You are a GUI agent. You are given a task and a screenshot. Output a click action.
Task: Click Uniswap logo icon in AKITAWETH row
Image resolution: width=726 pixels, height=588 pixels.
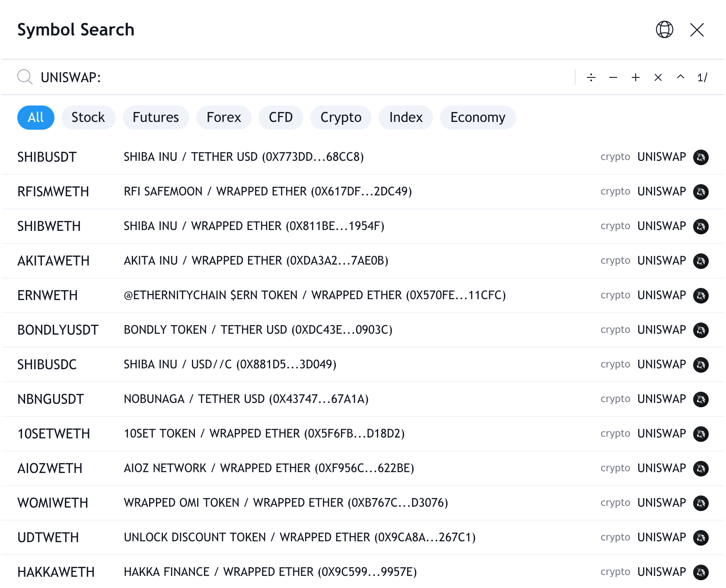click(701, 261)
